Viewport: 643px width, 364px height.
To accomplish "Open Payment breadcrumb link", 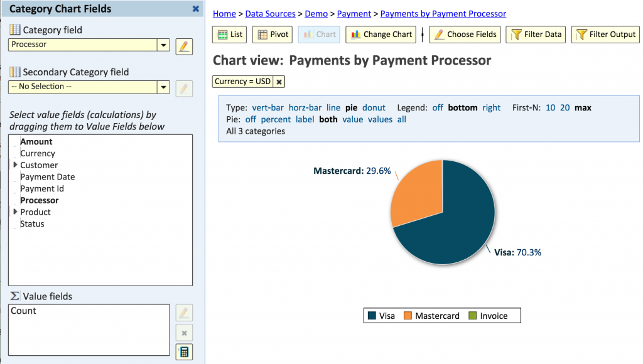I will pos(354,14).
